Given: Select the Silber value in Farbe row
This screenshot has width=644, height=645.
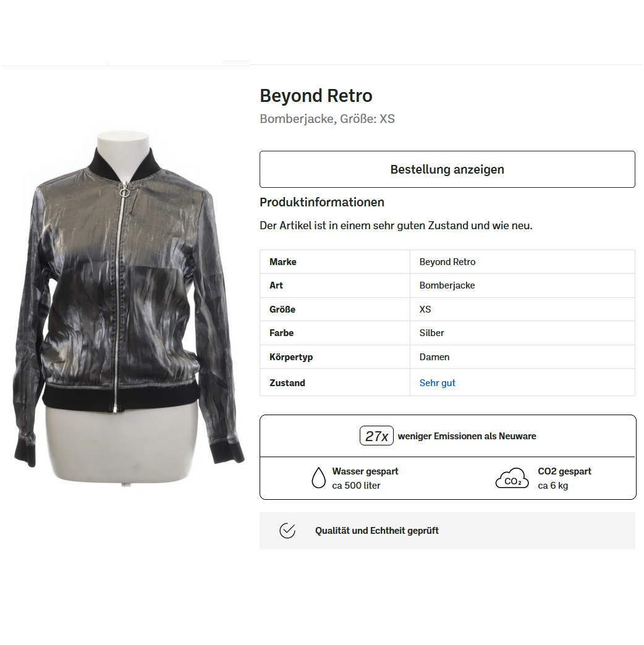Looking at the screenshot, I should [x=431, y=333].
